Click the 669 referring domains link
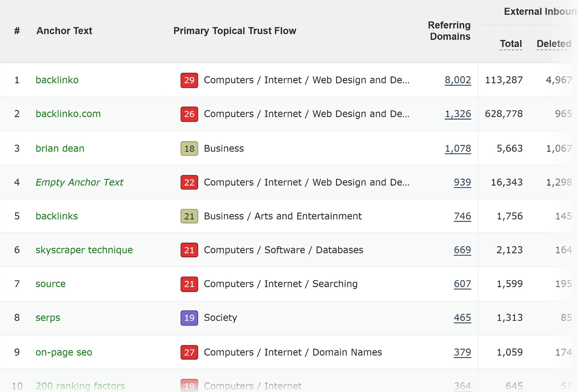Image resolution: width=578 pixels, height=392 pixels. (x=462, y=250)
